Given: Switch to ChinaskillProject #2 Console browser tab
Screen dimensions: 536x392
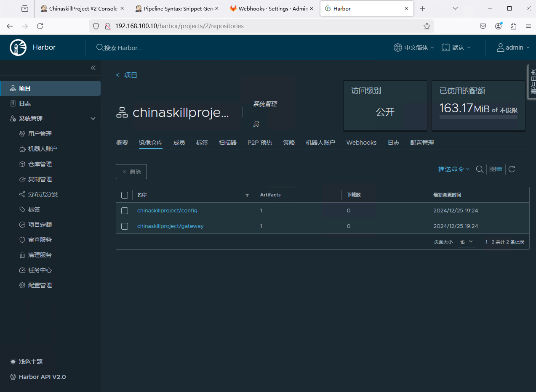Looking at the screenshot, I should click(83, 8).
